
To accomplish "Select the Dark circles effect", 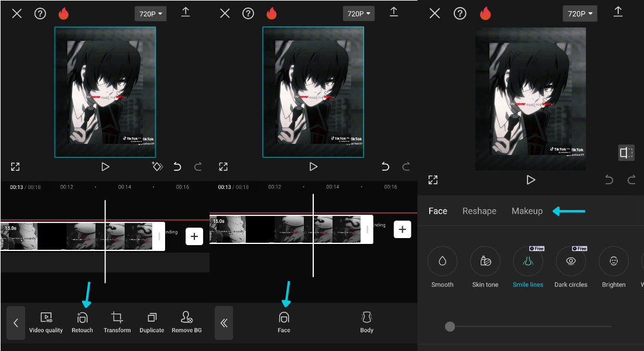I will (x=571, y=267).
